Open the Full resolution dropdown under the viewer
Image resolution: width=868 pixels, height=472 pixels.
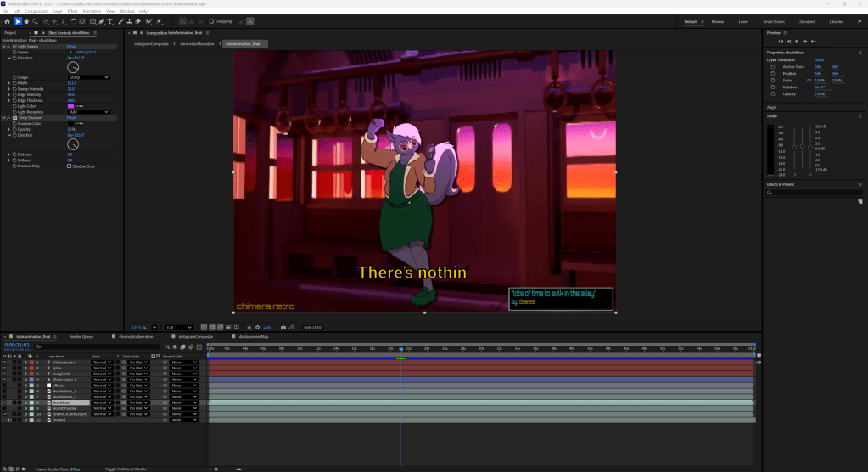[x=179, y=327]
